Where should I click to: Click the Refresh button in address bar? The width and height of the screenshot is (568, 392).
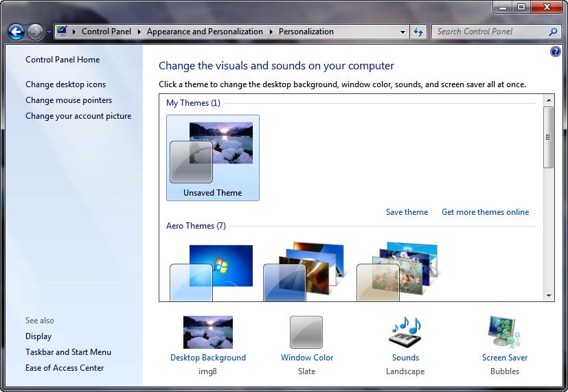tap(418, 32)
